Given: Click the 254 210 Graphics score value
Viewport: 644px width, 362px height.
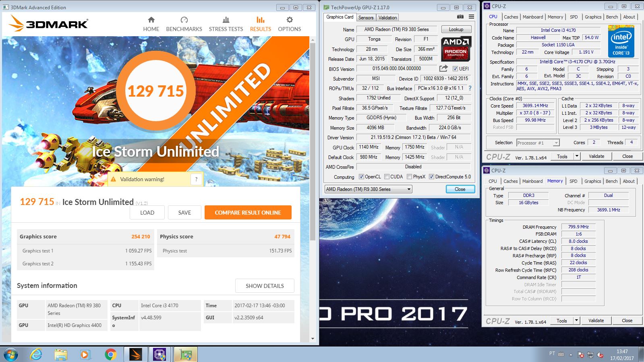Looking at the screenshot, I should click(x=141, y=237).
